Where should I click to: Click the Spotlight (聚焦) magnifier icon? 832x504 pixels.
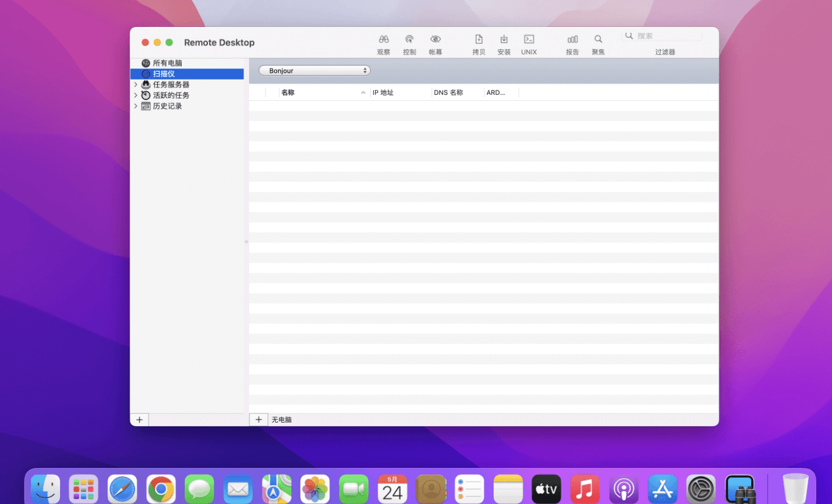598,40
